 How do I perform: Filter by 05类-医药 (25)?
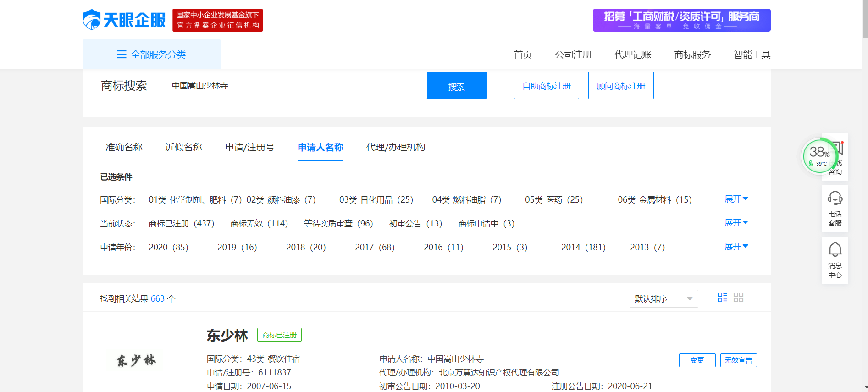coord(554,199)
